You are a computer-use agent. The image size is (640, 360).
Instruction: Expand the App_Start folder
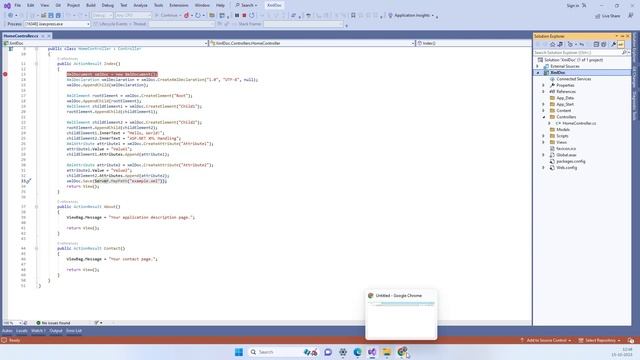(x=543, y=104)
